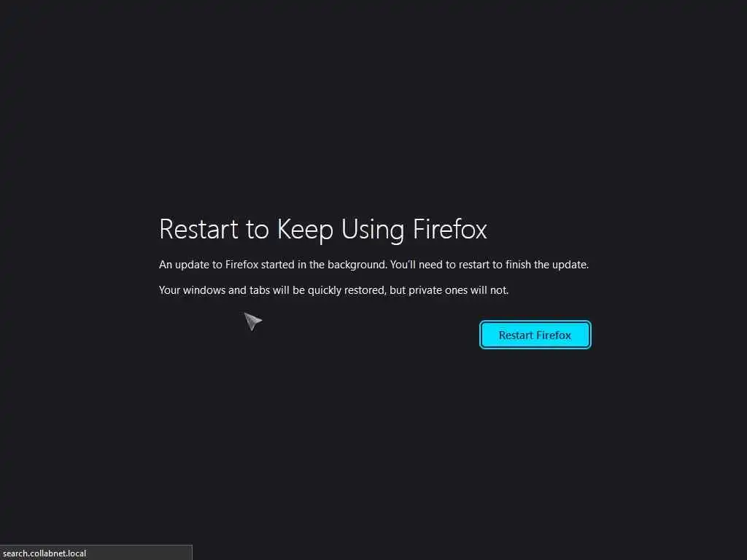
Task: Click the word "windows" in second paragraph
Action: [204, 290]
